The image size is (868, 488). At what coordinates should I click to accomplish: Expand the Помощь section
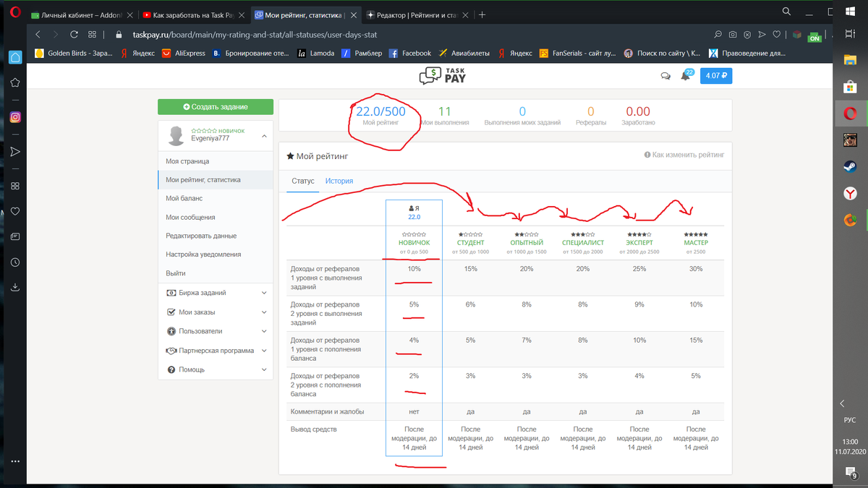216,369
